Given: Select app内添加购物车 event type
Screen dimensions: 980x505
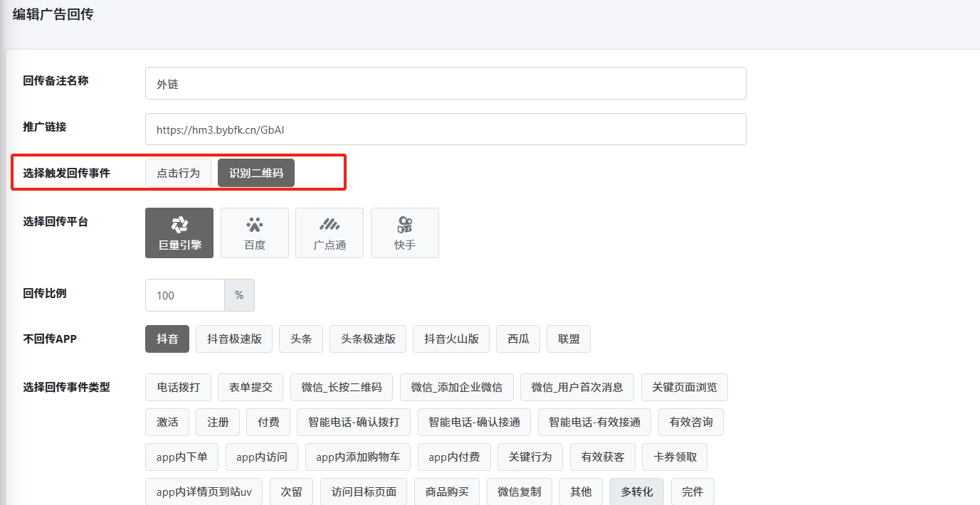Looking at the screenshot, I should pos(358,457).
